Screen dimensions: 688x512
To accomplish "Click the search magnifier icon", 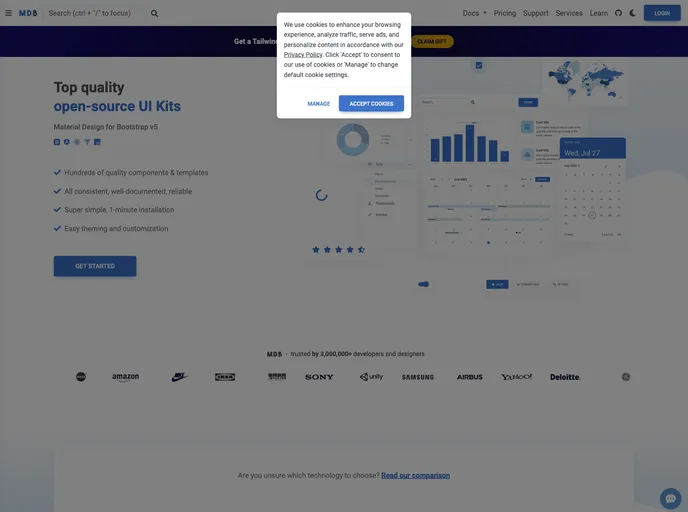I will click(x=154, y=13).
